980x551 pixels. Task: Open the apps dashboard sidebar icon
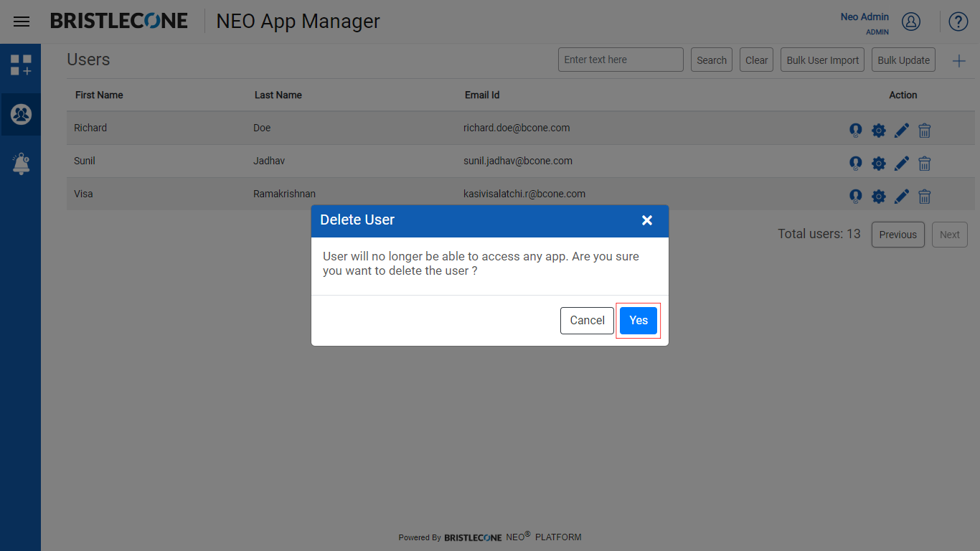tap(21, 65)
